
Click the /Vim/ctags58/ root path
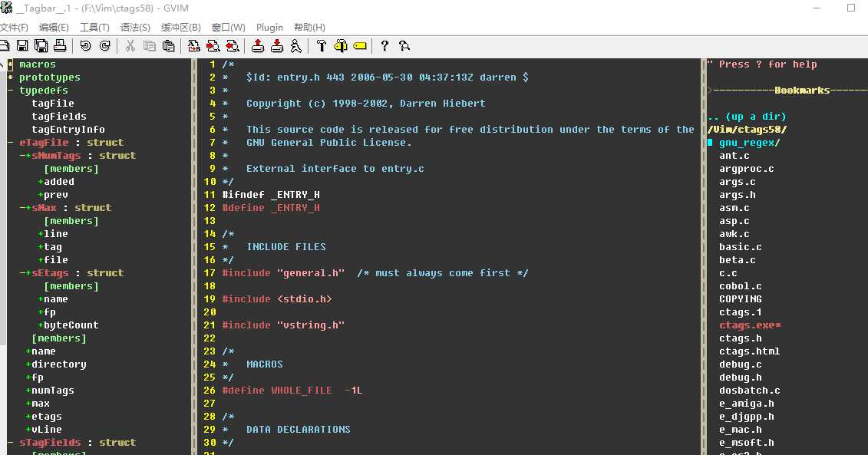click(747, 130)
